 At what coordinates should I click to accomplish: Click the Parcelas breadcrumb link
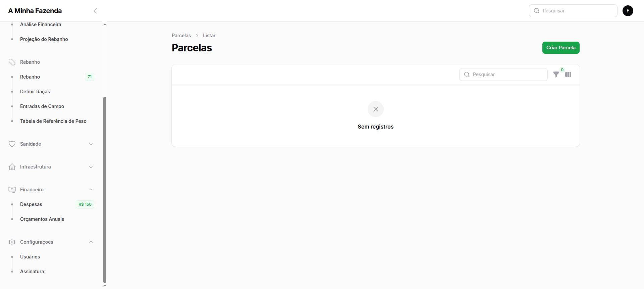[181, 36]
